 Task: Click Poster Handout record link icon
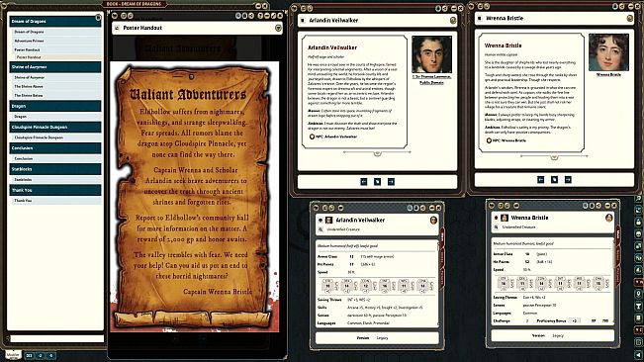[117, 28]
